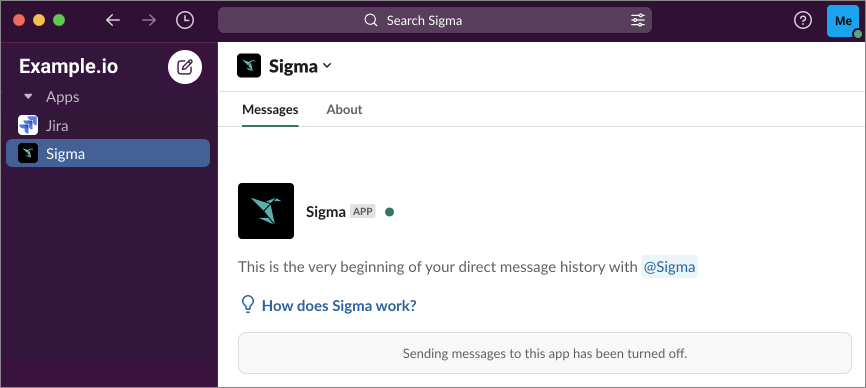Viewport: 866px width, 388px height.
Task: Switch to the About tab
Action: point(344,109)
